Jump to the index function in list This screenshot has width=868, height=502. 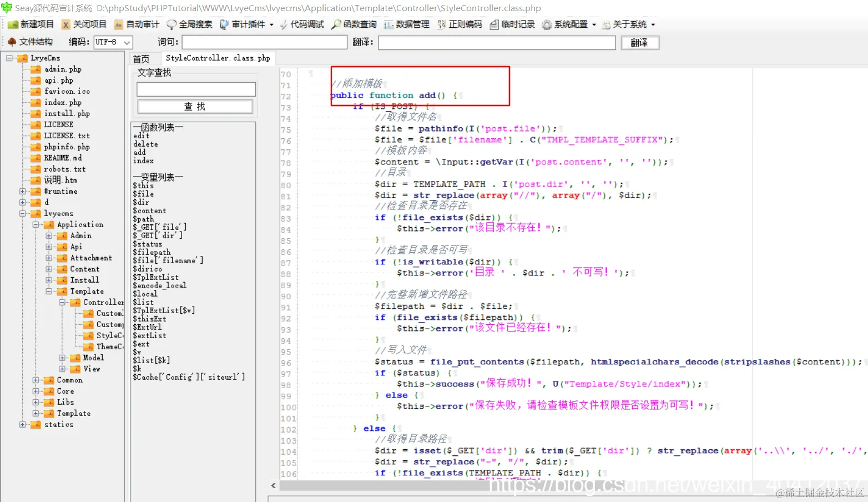click(143, 160)
